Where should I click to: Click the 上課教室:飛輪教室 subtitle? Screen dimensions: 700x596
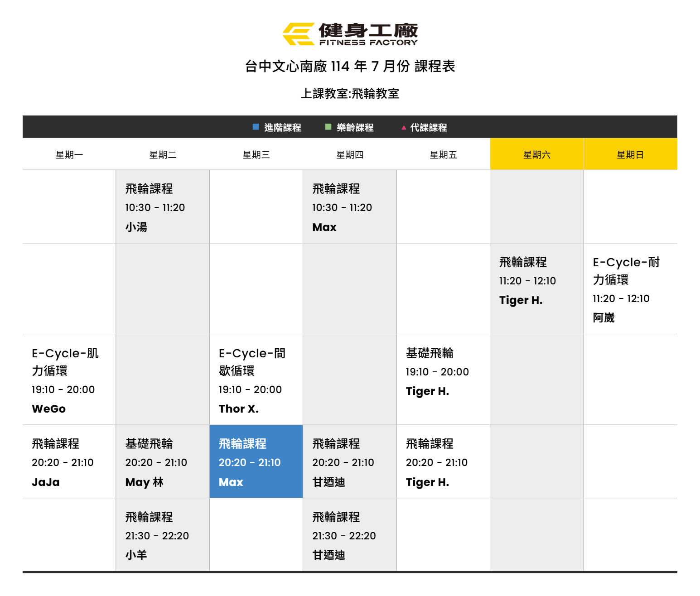click(x=350, y=93)
